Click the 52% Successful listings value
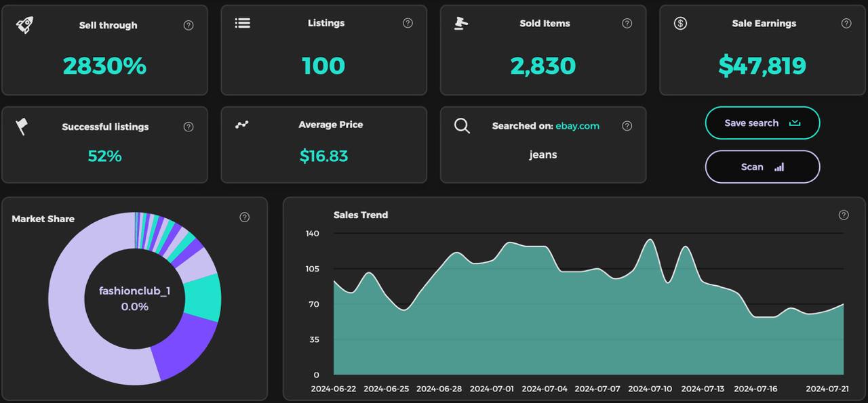The height and width of the screenshot is (403, 868). point(104,156)
